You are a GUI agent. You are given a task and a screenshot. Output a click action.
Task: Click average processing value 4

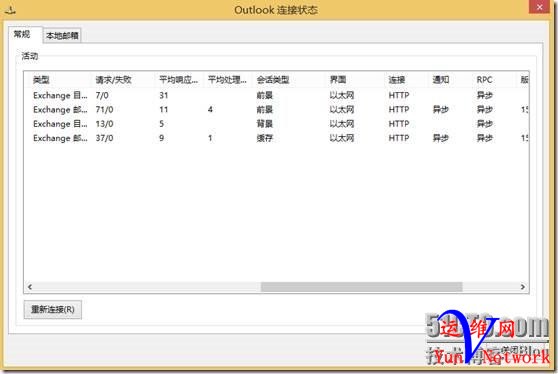click(x=210, y=110)
